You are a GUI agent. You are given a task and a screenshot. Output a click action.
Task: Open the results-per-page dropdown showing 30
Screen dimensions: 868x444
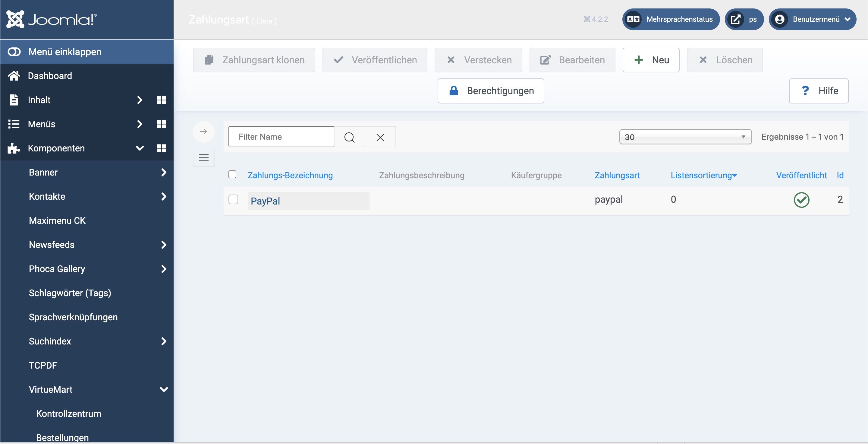tap(685, 137)
